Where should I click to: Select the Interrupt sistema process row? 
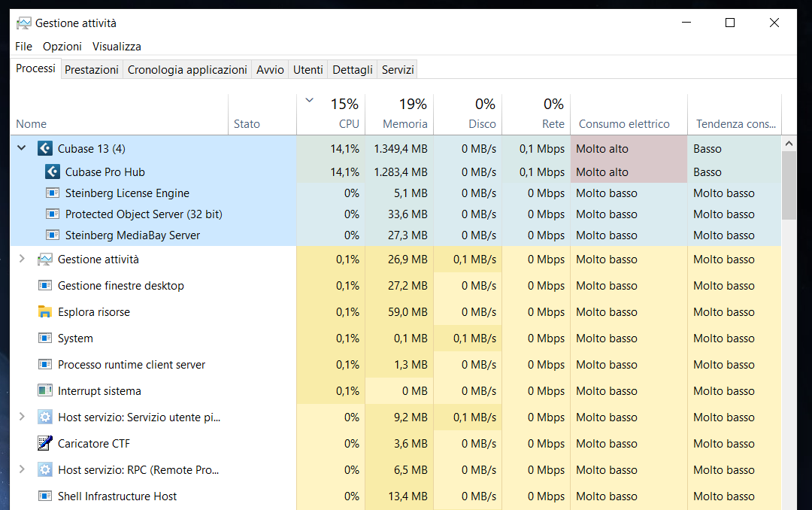coord(99,391)
